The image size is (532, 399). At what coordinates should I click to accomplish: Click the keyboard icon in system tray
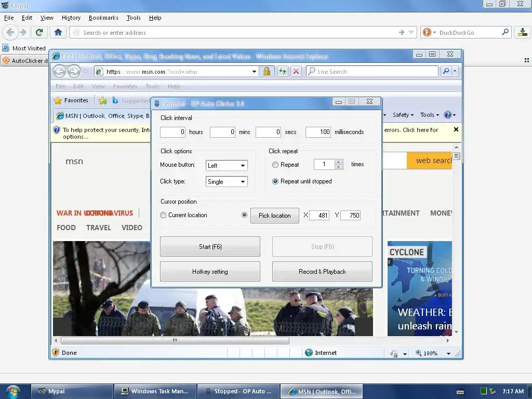[x=460, y=392]
